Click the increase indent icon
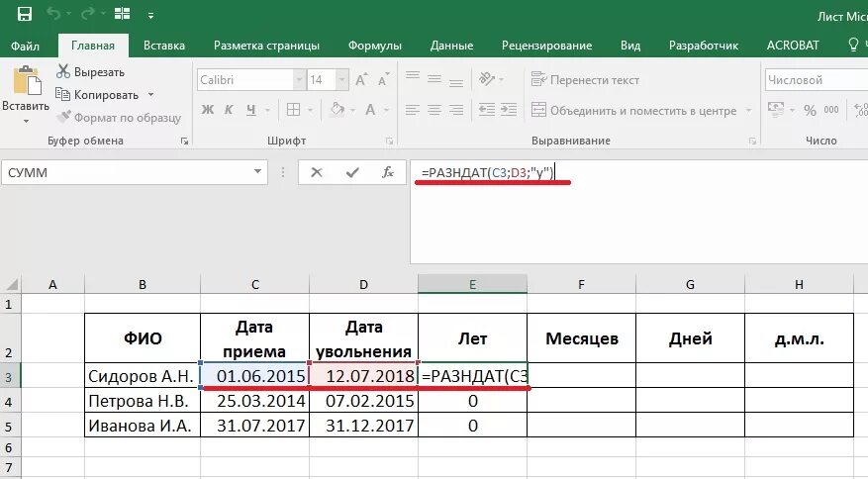This screenshot has width=868, height=479. (x=508, y=110)
